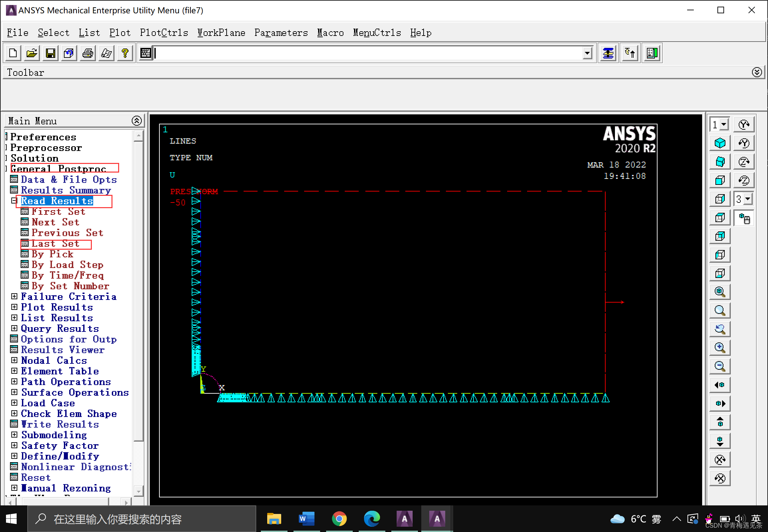The height and width of the screenshot is (532, 768).
Task: Open the command input history dropdown
Action: (x=587, y=53)
